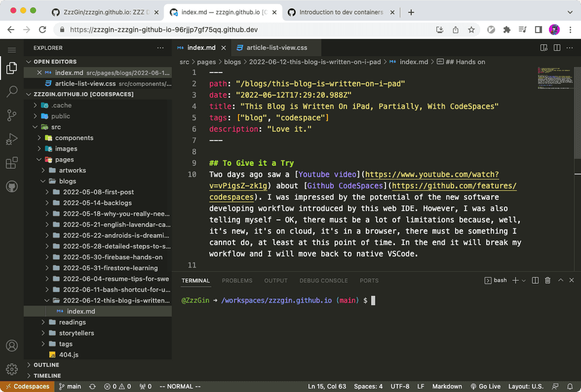The image size is (581, 392).
Task: Open a new browser tab
Action: (411, 12)
